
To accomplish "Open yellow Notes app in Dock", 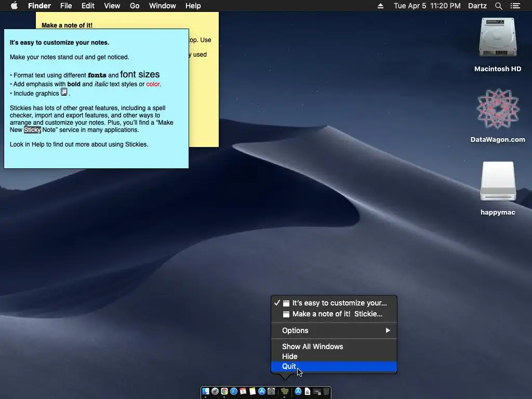I will 252,392.
